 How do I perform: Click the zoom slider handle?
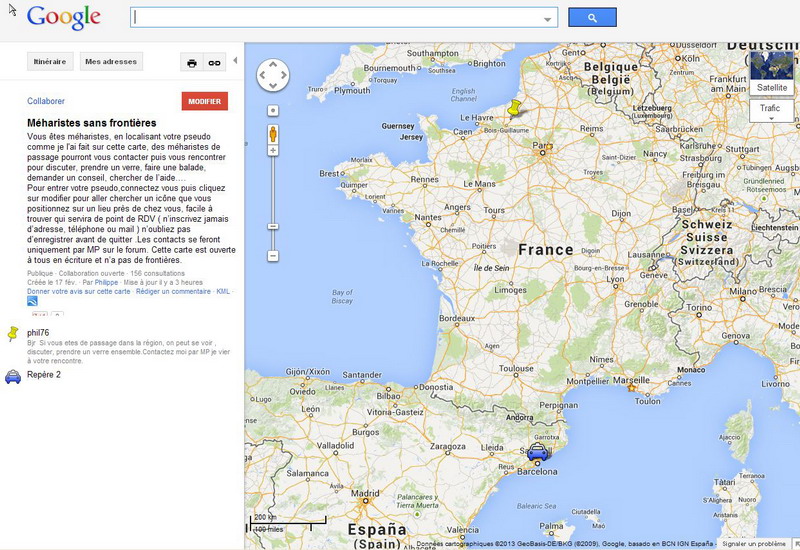click(x=273, y=226)
